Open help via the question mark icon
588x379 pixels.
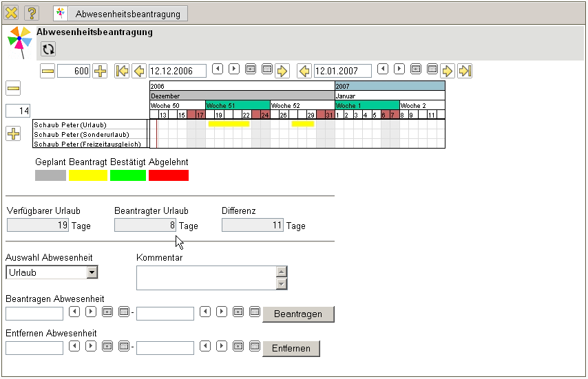point(32,13)
